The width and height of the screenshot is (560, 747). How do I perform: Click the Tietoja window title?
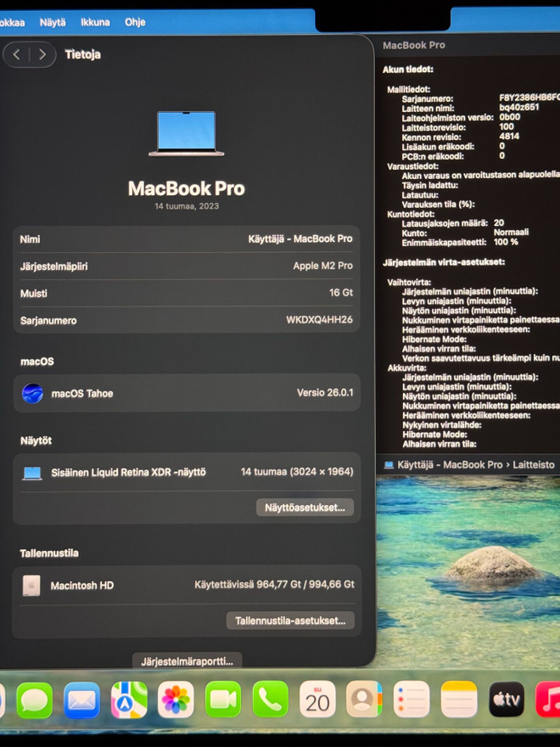(83, 54)
